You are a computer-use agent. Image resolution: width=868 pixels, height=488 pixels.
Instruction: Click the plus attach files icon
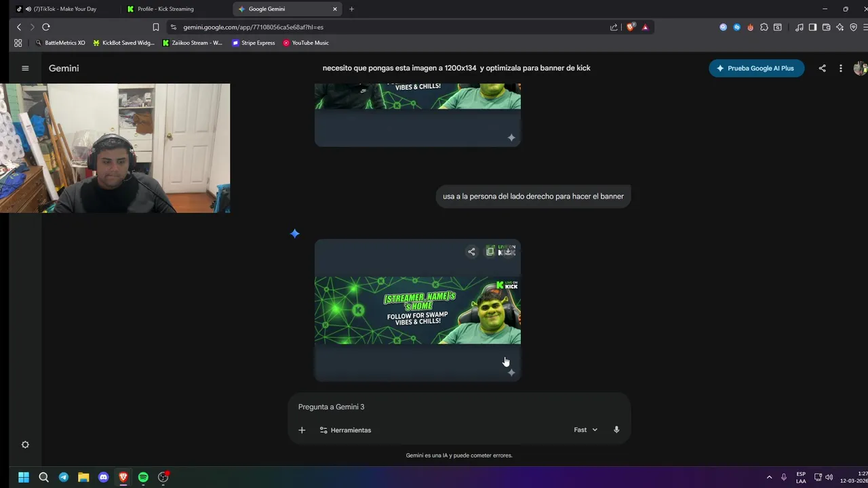point(302,430)
